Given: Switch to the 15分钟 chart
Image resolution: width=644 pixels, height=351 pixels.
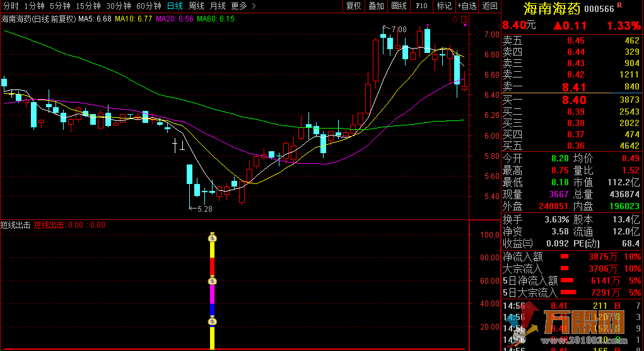Looking at the screenshot, I should [x=88, y=6].
